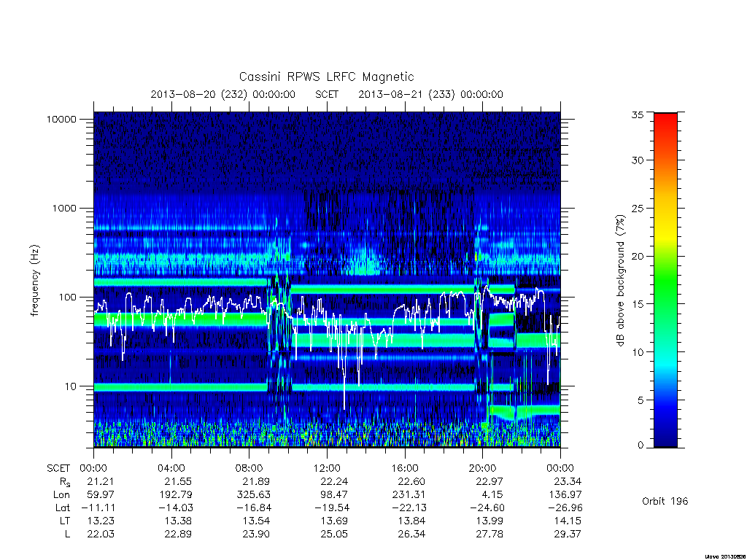This screenshot has width=747, height=560.
Task: Click the 100 frequency tick label
Action: pyautogui.click(x=66, y=297)
